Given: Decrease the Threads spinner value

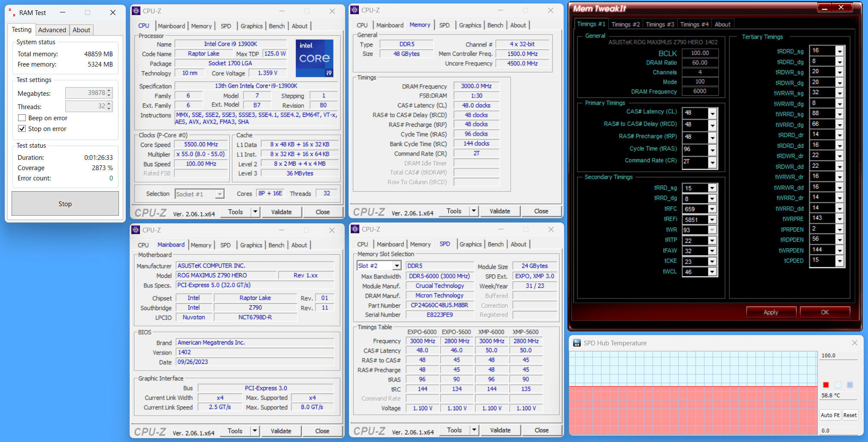Looking at the screenshot, I should (x=109, y=109).
